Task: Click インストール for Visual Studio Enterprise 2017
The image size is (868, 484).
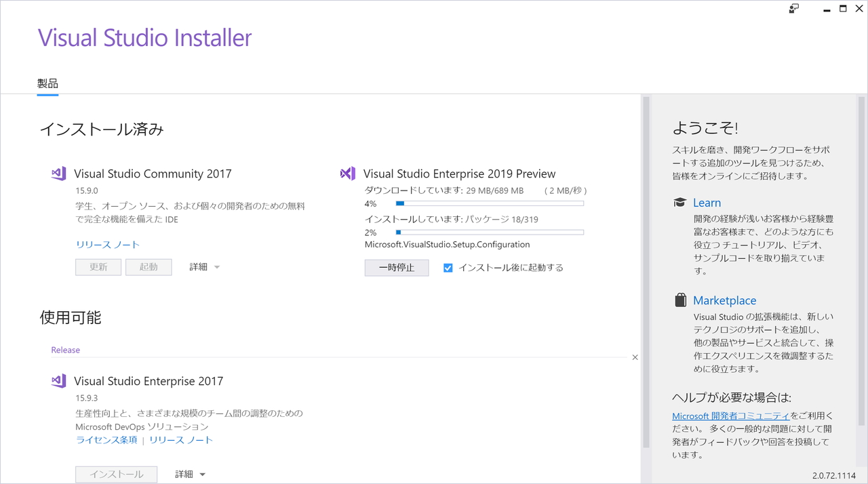Action: click(x=115, y=474)
